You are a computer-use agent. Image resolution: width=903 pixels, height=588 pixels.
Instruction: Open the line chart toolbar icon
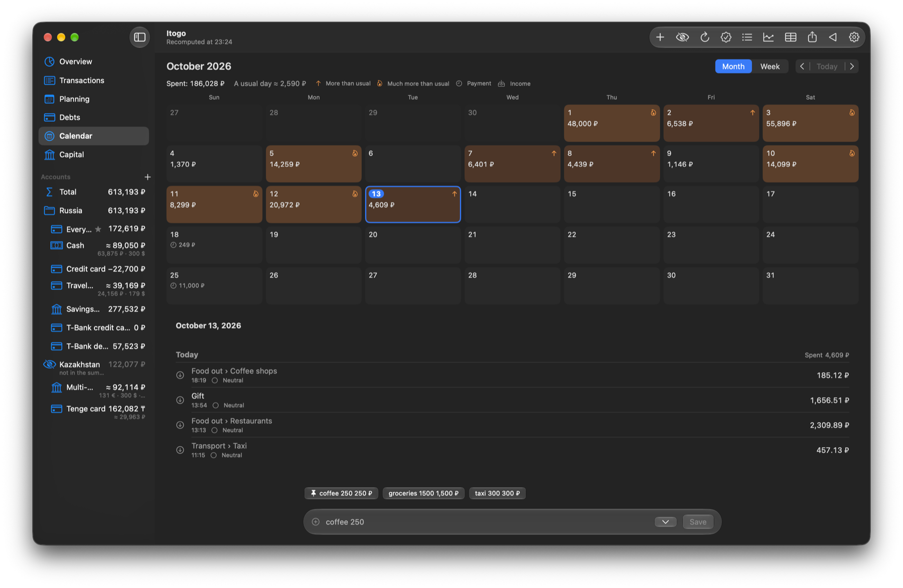769,37
